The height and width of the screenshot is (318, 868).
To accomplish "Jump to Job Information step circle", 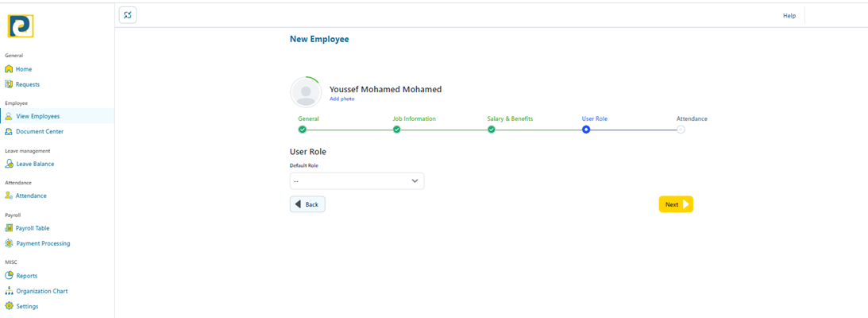I will [397, 130].
